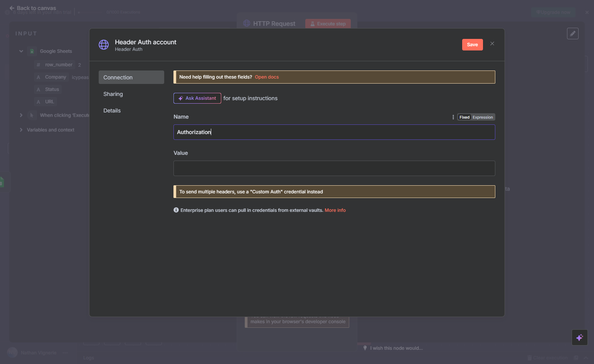Select the Company field in Input panel

pos(56,77)
